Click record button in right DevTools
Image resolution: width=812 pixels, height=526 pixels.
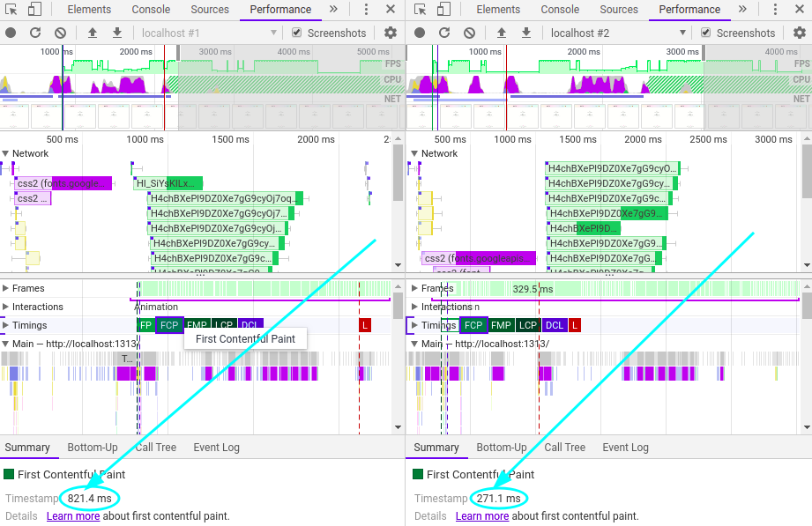(420, 33)
